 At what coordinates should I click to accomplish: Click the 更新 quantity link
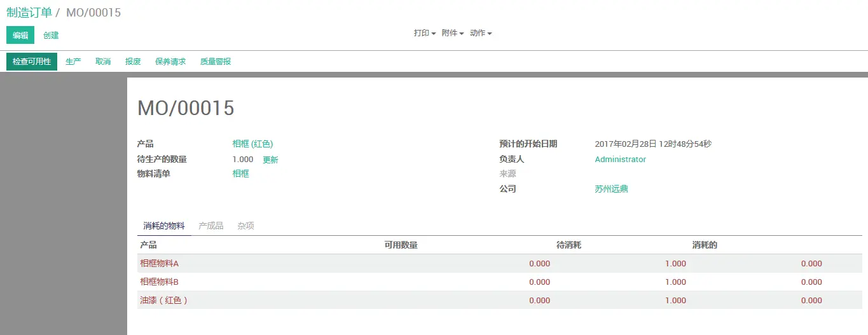pyautogui.click(x=270, y=160)
